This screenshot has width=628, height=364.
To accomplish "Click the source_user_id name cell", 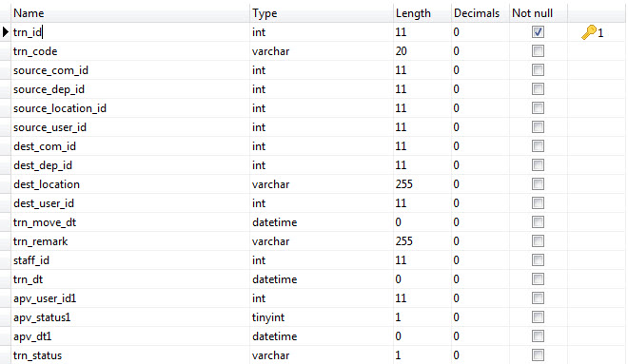I will [130, 126].
